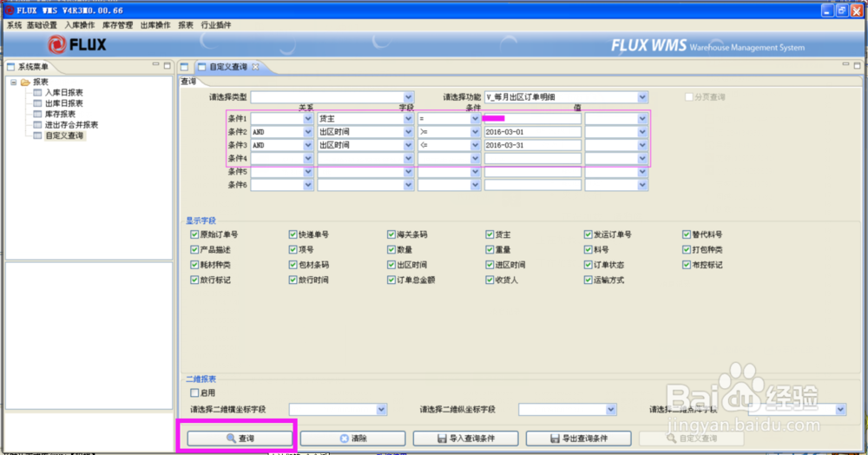Enable the 启用 two-dimensional report checkbox
This screenshot has width=868, height=455.
[x=194, y=392]
